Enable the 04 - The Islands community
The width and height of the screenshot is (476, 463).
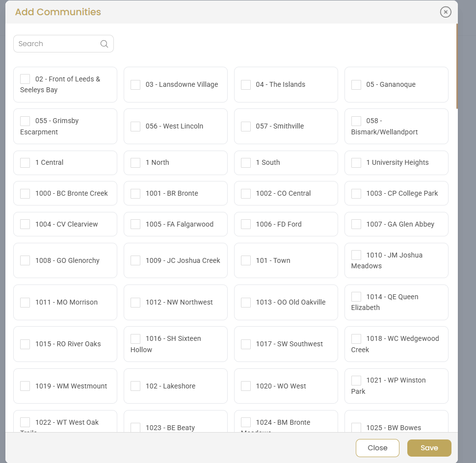(246, 84)
